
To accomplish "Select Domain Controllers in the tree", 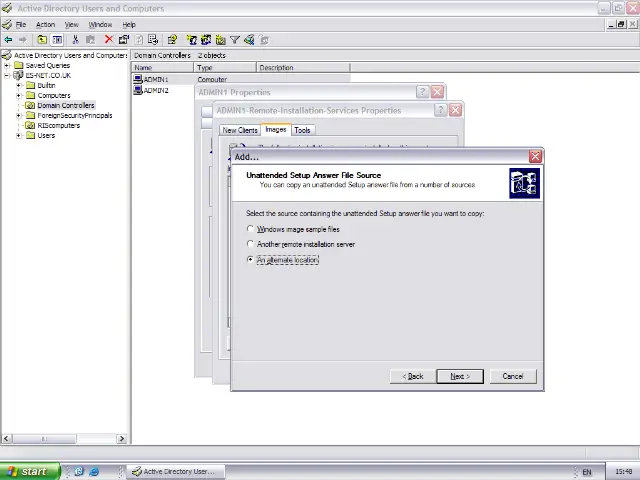I will point(66,105).
